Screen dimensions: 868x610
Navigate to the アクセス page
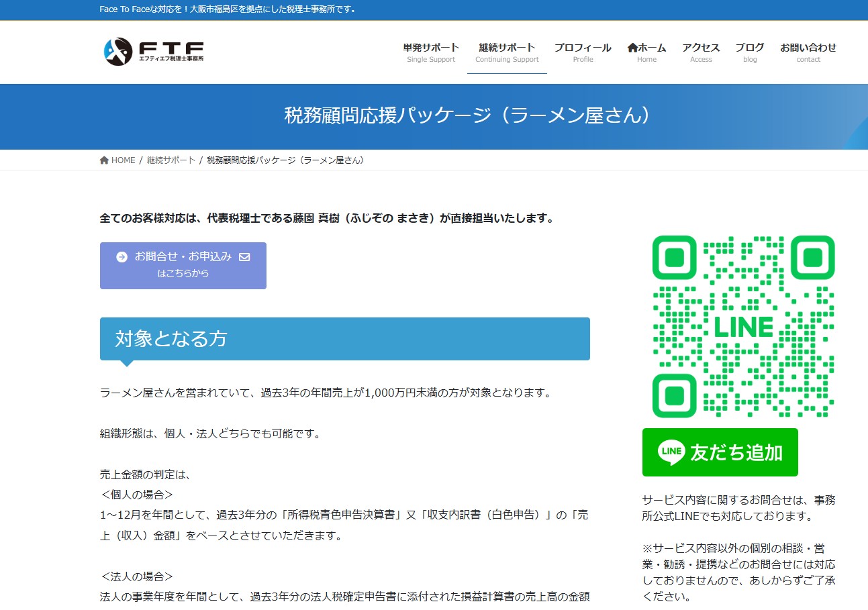[x=701, y=52]
